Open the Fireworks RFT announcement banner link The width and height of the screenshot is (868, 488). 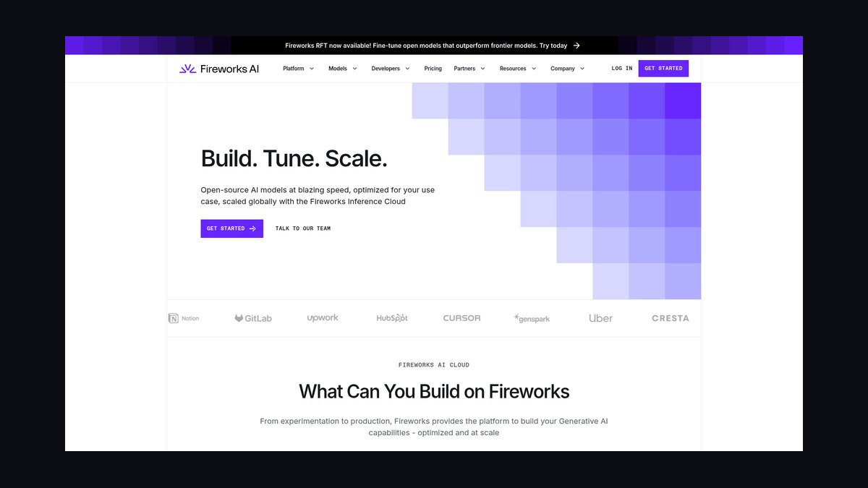433,46
